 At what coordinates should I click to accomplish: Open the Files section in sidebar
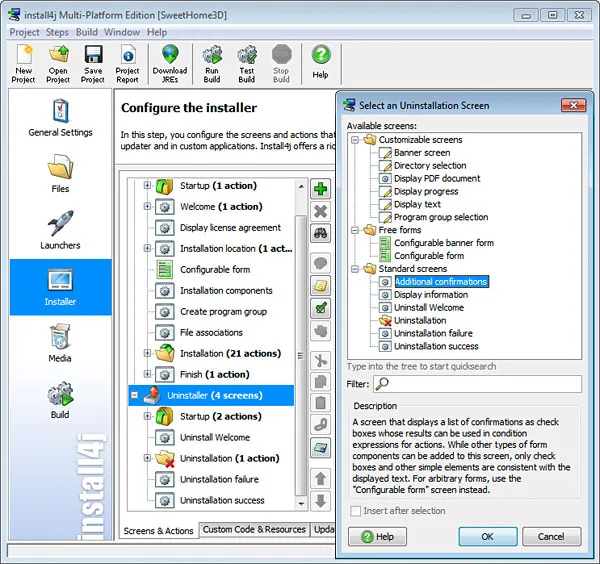(x=60, y=174)
